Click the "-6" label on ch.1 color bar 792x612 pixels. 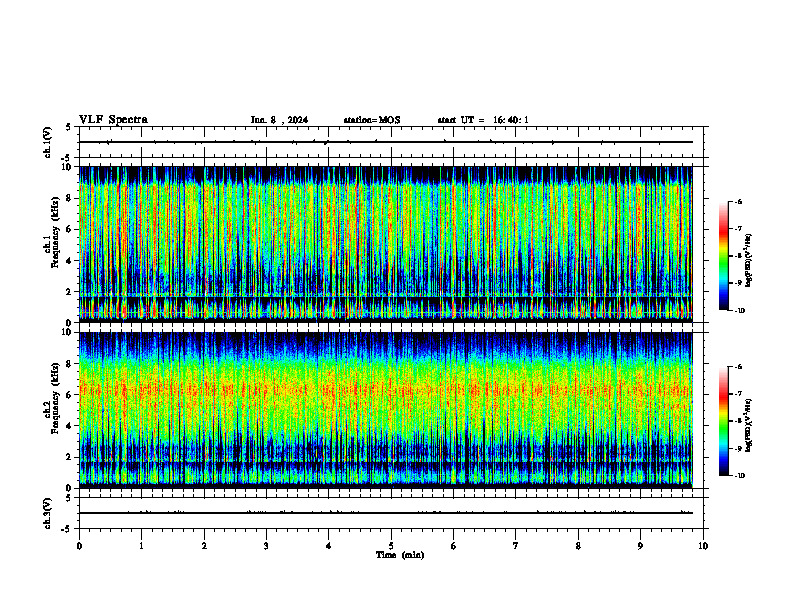pos(738,201)
